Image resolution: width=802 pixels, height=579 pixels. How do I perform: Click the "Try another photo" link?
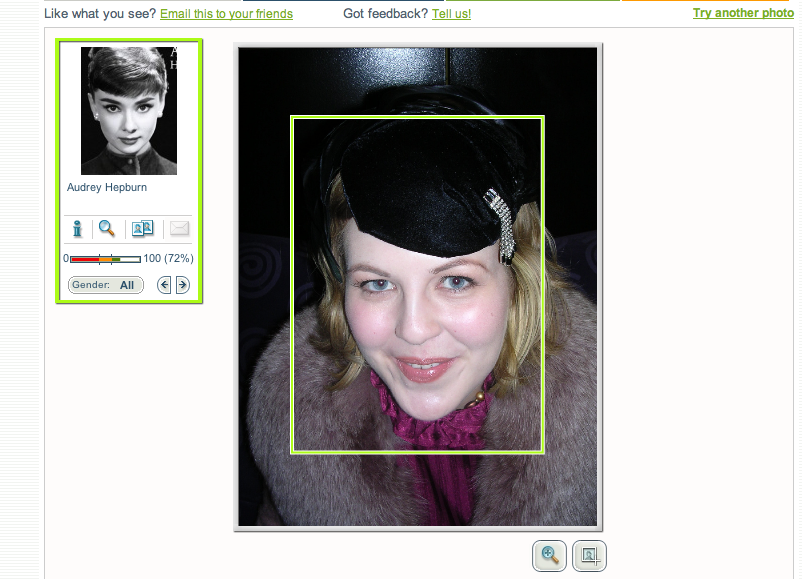[x=743, y=13]
